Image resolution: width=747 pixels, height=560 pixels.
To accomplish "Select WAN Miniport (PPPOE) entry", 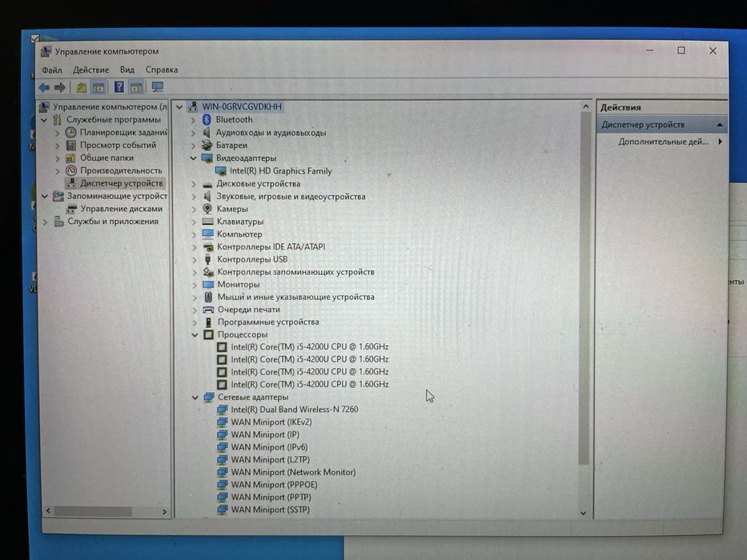I will point(275,485).
